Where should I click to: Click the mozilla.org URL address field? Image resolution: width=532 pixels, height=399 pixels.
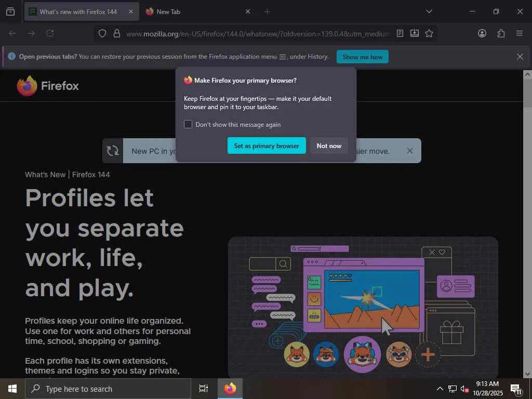click(x=258, y=34)
